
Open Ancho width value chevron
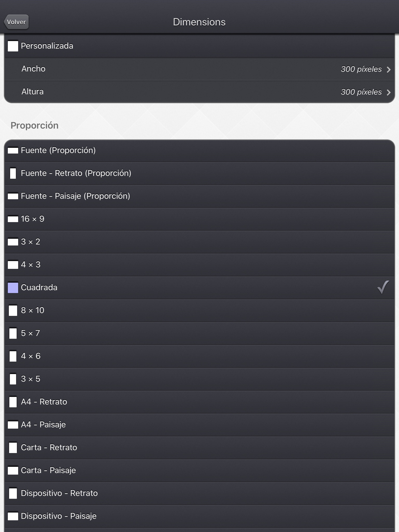389,69
